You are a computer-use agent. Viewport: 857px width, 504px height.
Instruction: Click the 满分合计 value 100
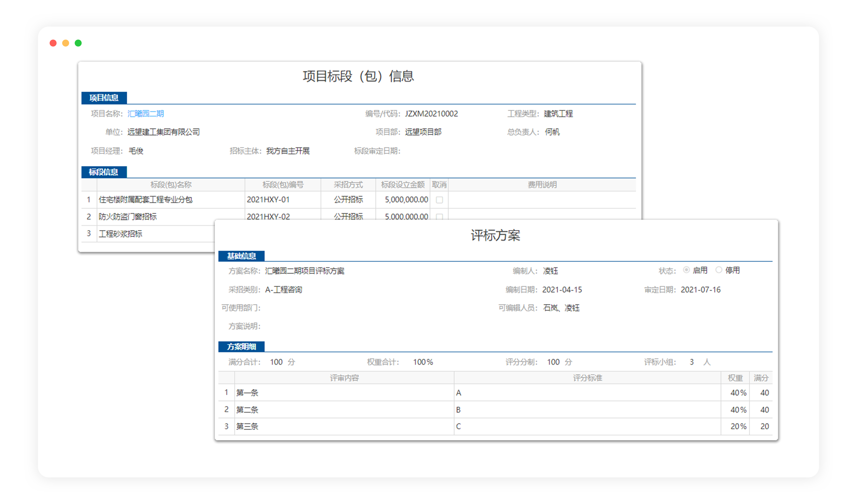276,362
